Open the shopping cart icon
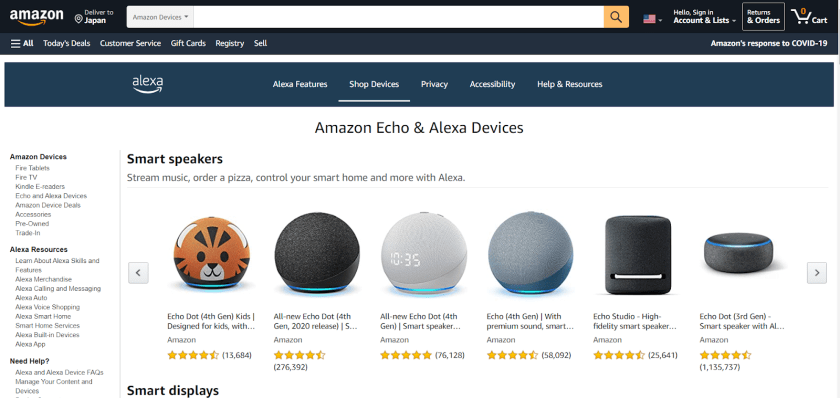 coord(809,17)
